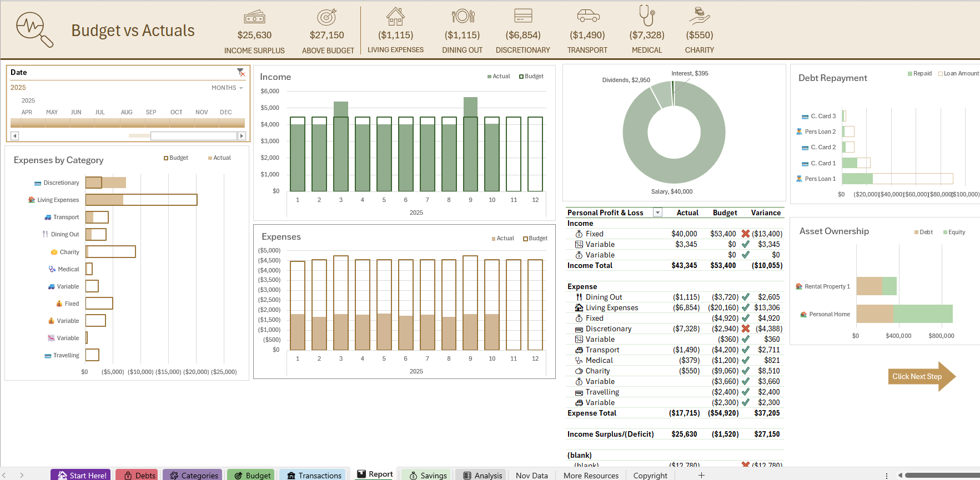
Task: Click the magnifying glass pulse logo icon
Action: (x=34, y=29)
